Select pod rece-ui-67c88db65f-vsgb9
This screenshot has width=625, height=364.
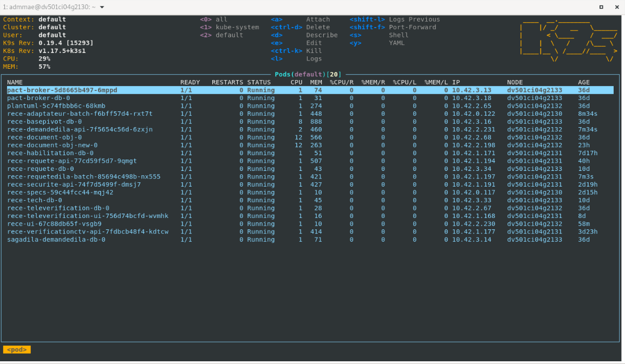[310, 224]
